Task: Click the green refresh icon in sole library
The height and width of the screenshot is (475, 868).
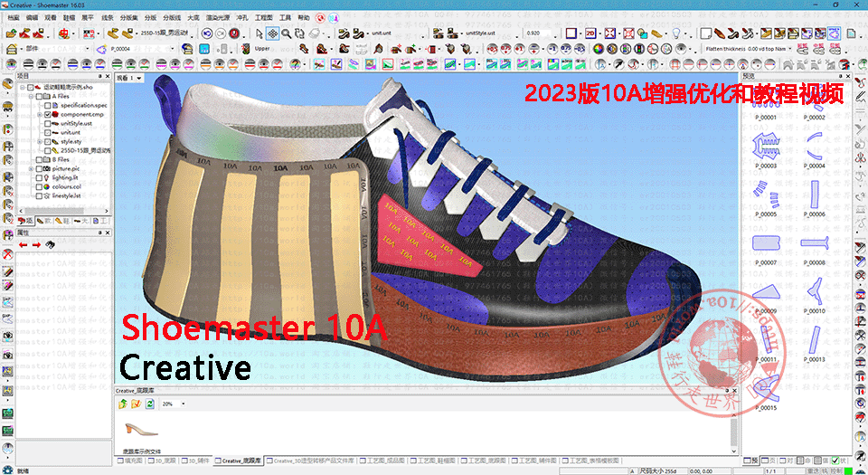Action: 149,404
